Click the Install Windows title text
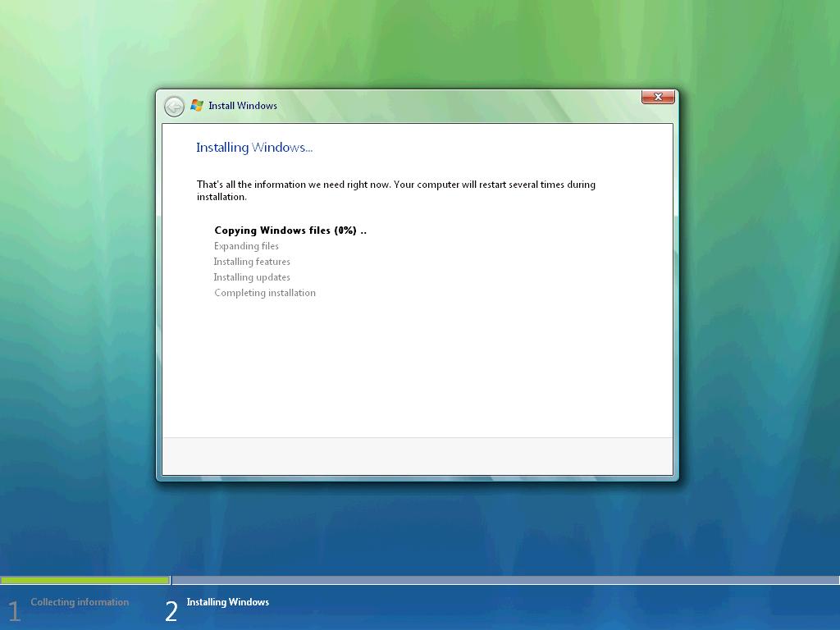The height and width of the screenshot is (630, 840). (243, 106)
